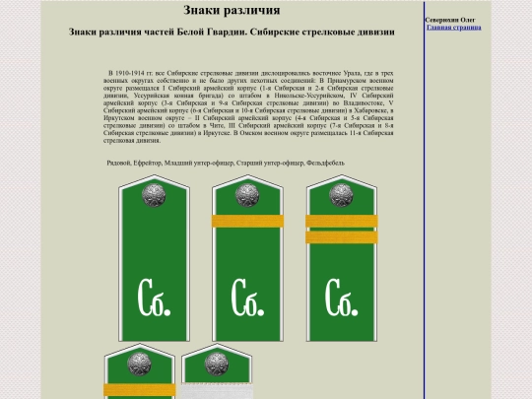Open the Главная страница link
The image size is (532, 399).
pos(453,28)
